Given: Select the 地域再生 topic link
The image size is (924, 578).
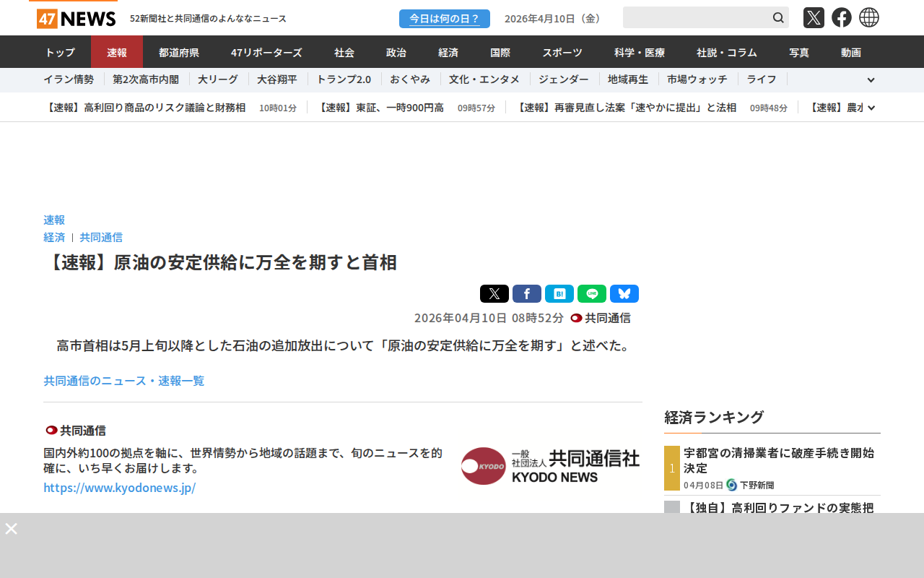Looking at the screenshot, I should click(628, 79).
